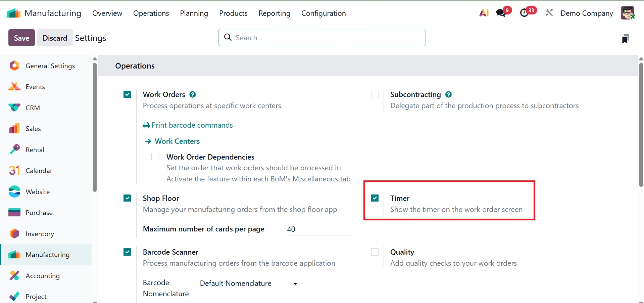Open the Work Centers link
The width and height of the screenshot is (644, 303).
coord(177,141)
